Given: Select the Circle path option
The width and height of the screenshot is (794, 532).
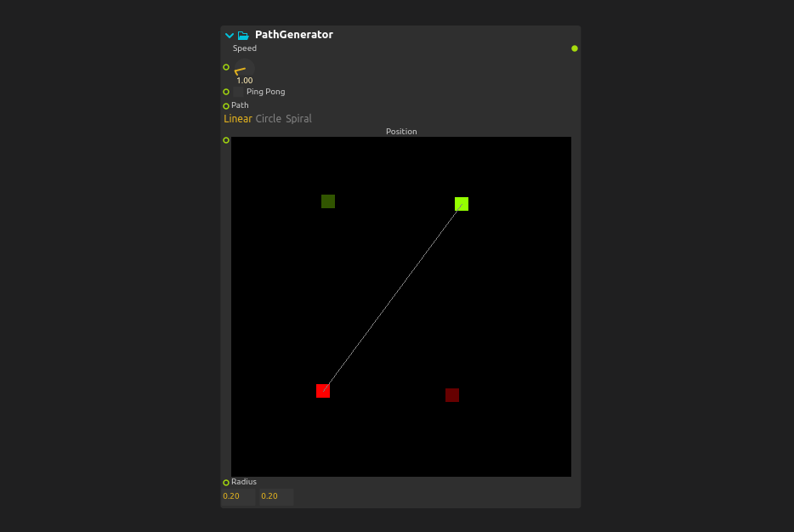Looking at the screenshot, I should pos(269,118).
